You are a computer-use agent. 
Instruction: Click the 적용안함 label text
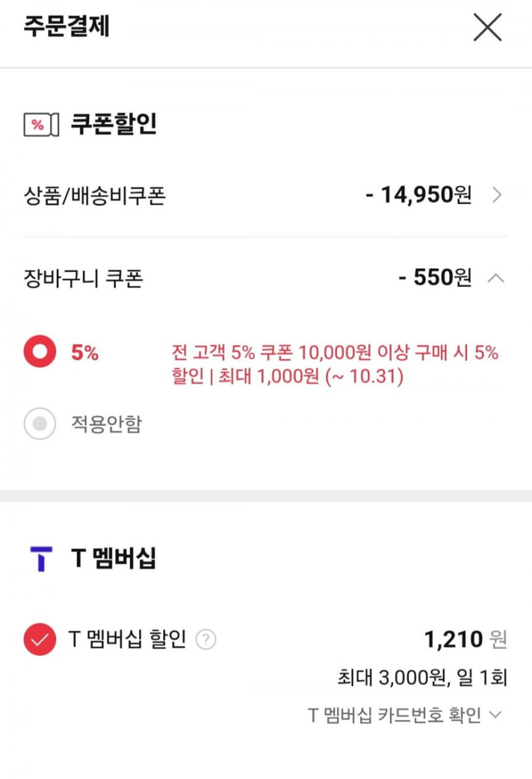coord(106,424)
